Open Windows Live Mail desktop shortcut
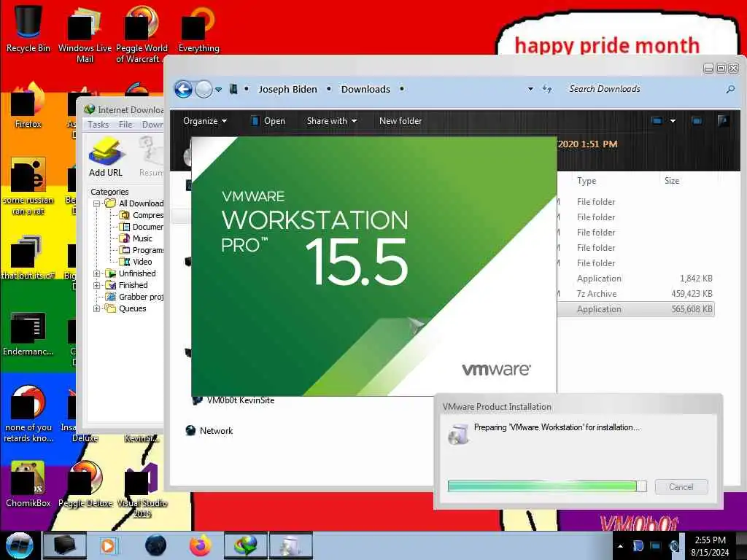Image resolution: width=747 pixels, height=560 pixels. (x=85, y=34)
